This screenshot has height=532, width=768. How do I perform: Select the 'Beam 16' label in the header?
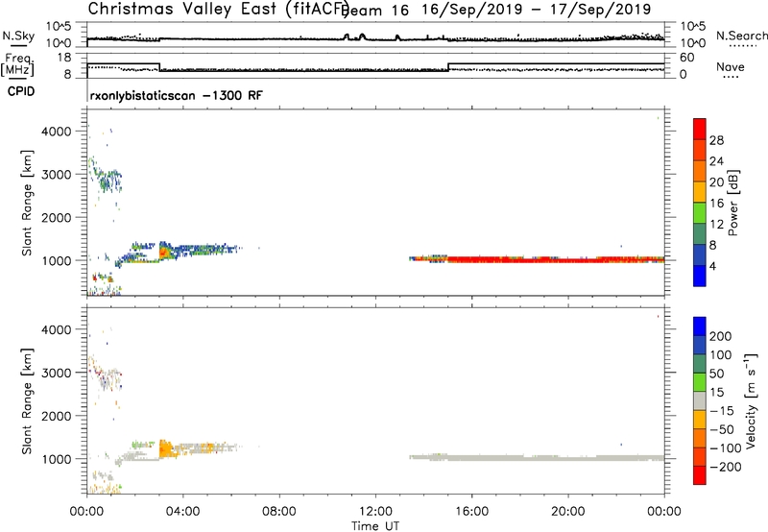click(374, 11)
